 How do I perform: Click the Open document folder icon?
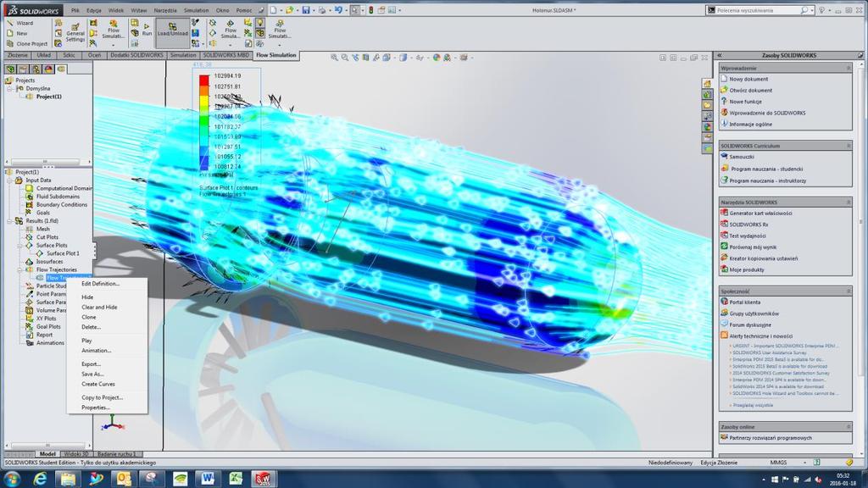[x=289, y=10]
